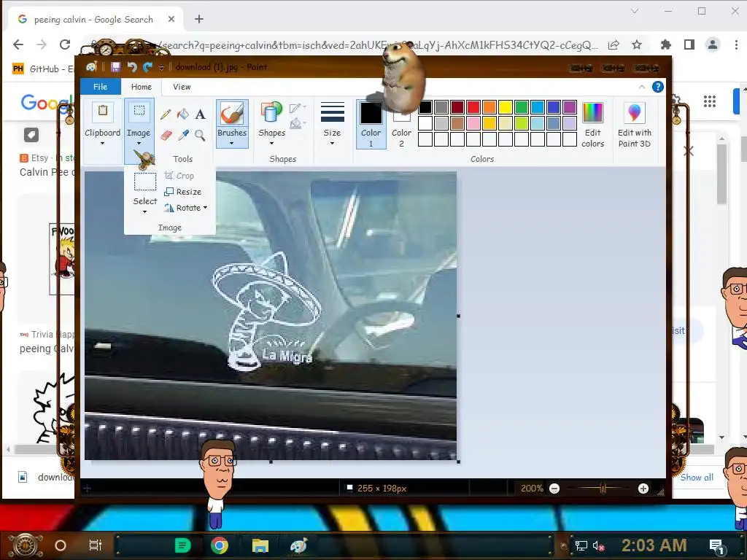Click the Save icon in Paint title bar
This screenshot has height=560, width=747.
115,67
